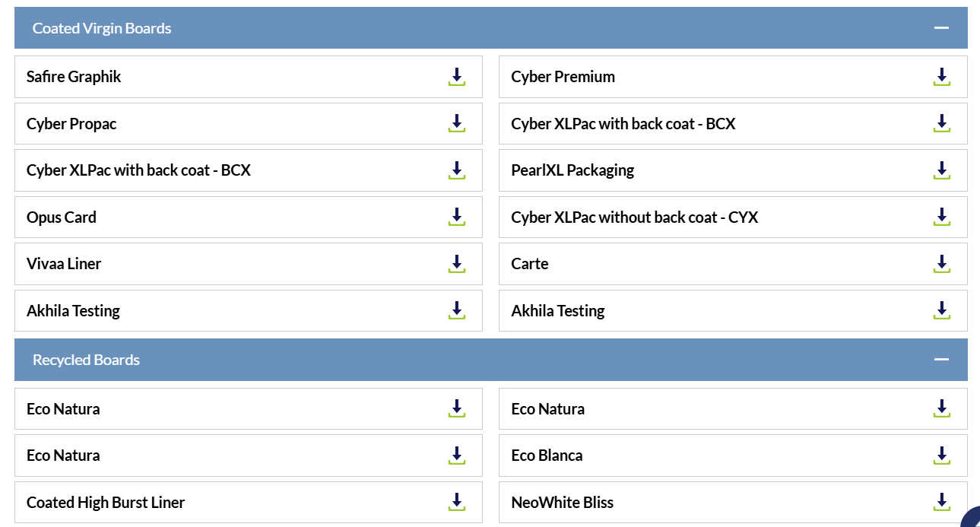
Task: Click download icon for PearlXL Packaging
Action: (941, 170)
